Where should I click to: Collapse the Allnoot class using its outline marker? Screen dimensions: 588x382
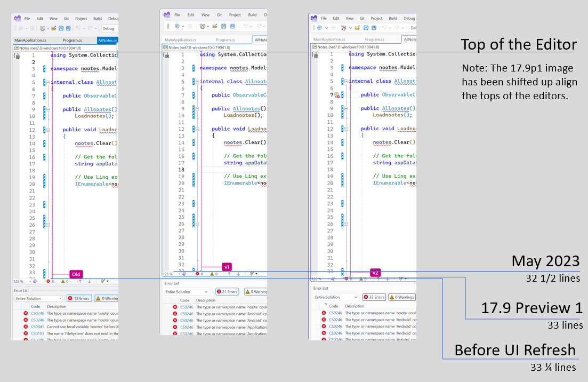tap(48, 82)
